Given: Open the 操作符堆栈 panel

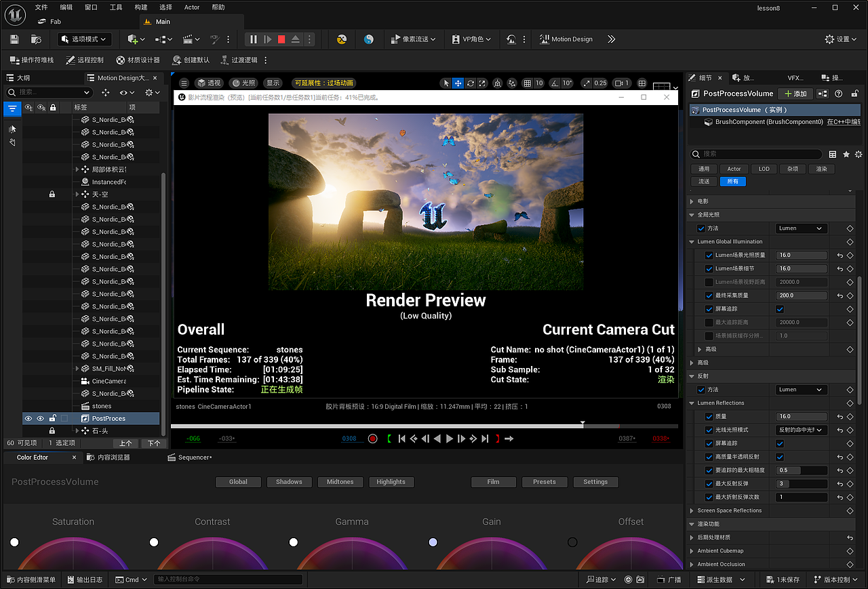Looking at the screenshot, I should 31,60.
